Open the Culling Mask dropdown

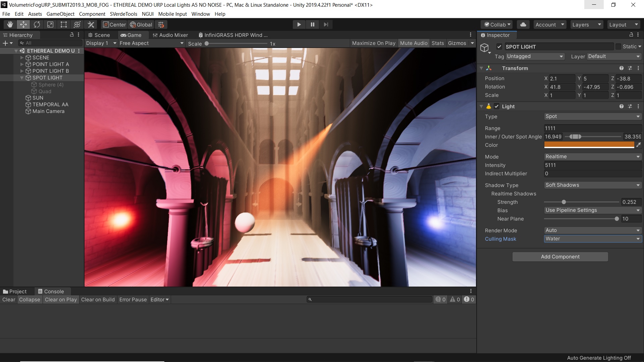[592, 239]
